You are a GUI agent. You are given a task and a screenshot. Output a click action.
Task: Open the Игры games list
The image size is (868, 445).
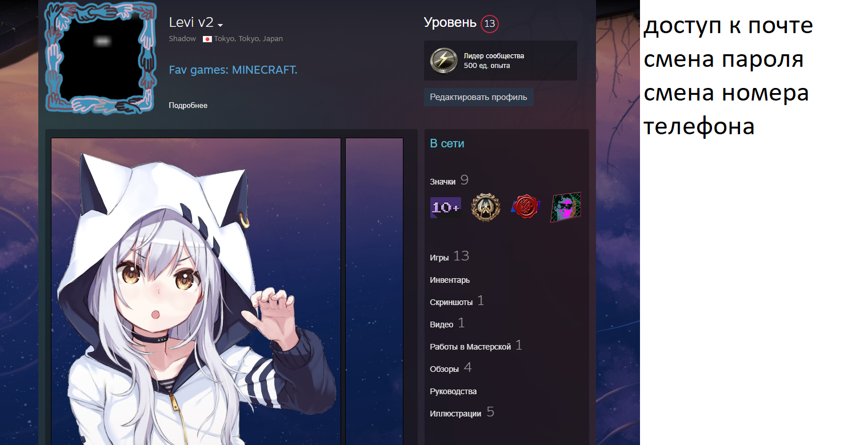click(x=439, y=258)
